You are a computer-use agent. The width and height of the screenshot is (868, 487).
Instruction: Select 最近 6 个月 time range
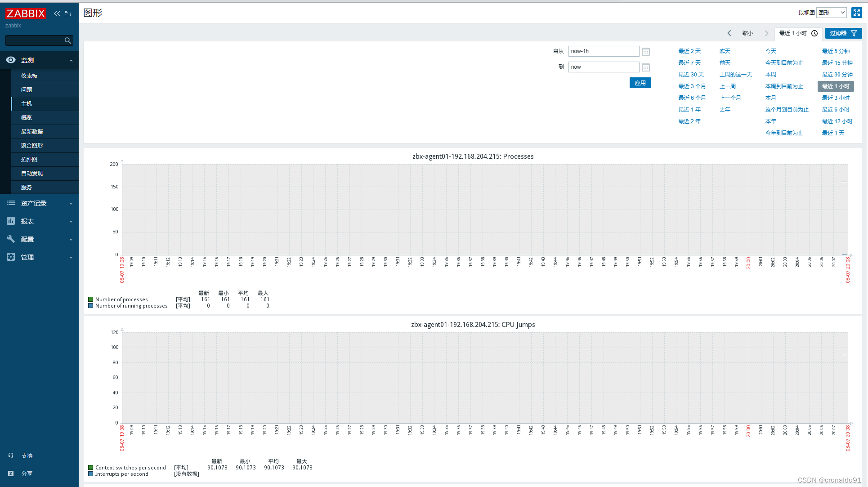692,98
